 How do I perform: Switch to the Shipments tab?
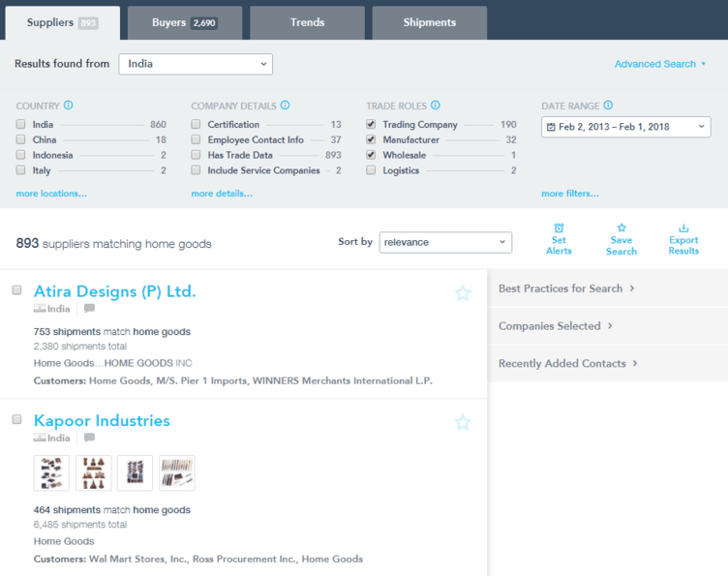429,22
